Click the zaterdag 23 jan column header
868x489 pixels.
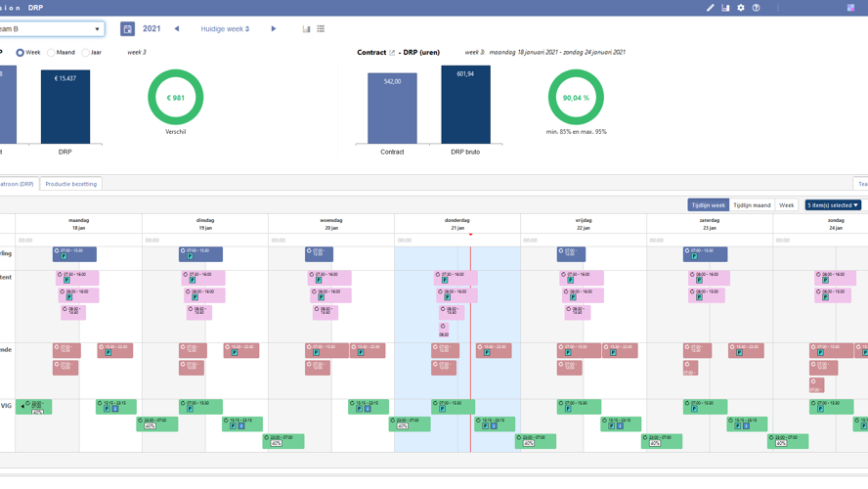click(710, 224)
